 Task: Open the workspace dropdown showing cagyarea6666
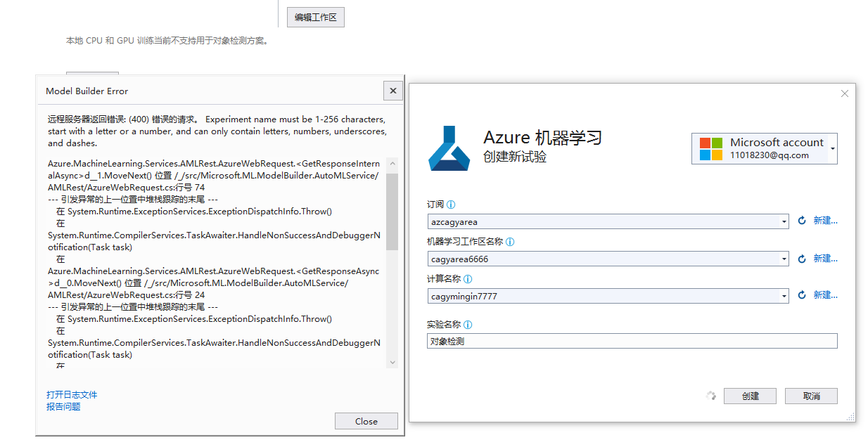784,259
